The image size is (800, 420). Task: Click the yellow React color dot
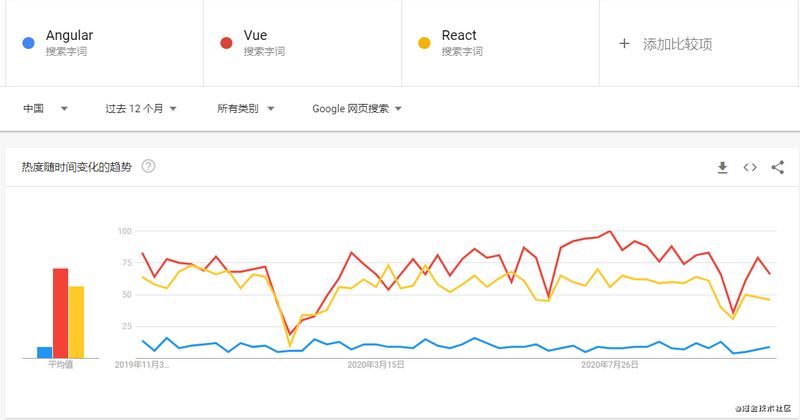424,43
